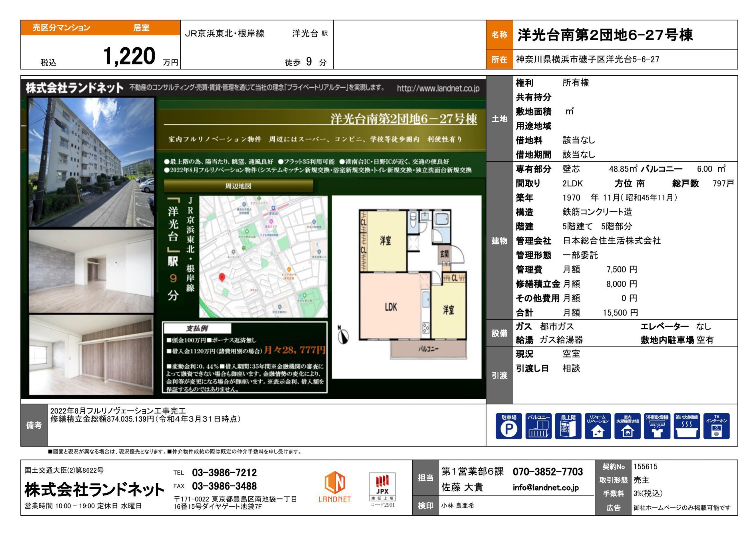Click the 浴室乾燥機 bathroom dryer icon
The height and width of the screenshot is (534, 756).
click(657, 426)
